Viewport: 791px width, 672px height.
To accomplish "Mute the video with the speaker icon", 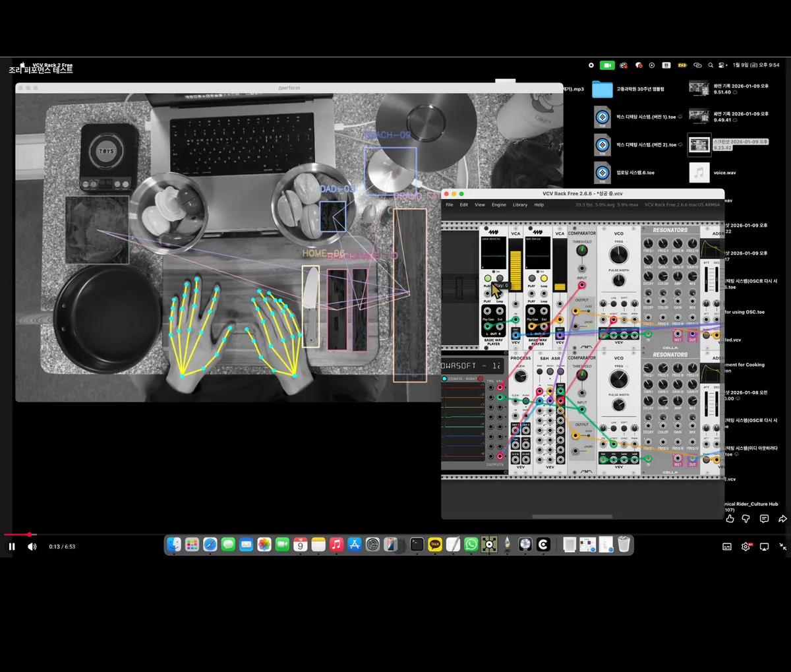I will [x=32, y=547].
